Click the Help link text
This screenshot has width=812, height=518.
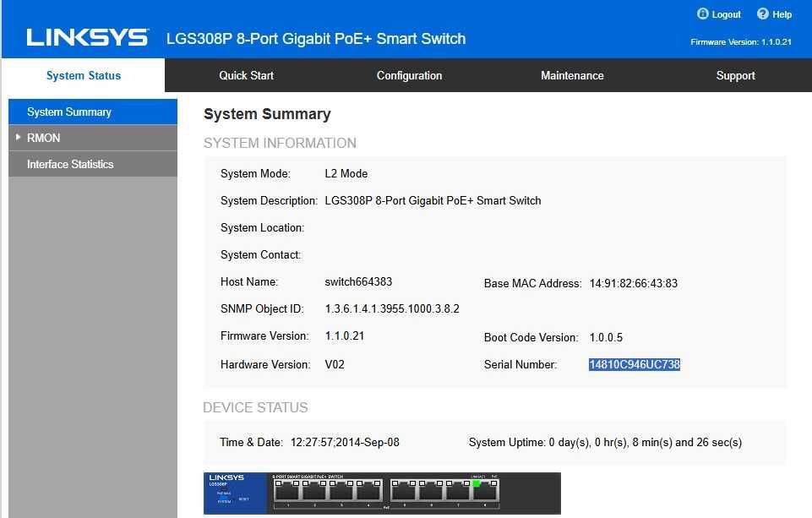(x=782, y=14)
